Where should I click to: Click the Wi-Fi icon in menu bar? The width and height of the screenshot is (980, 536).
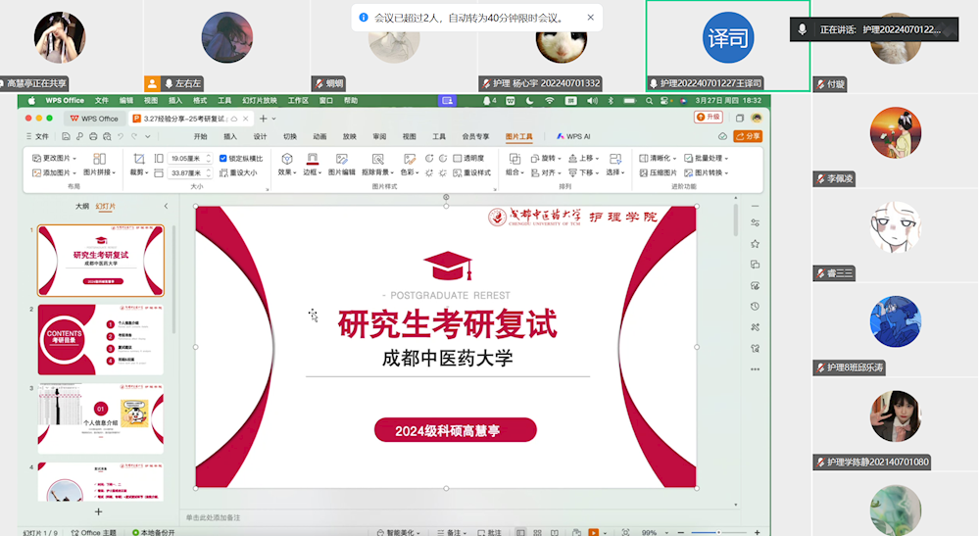click(x=549, y=101)
